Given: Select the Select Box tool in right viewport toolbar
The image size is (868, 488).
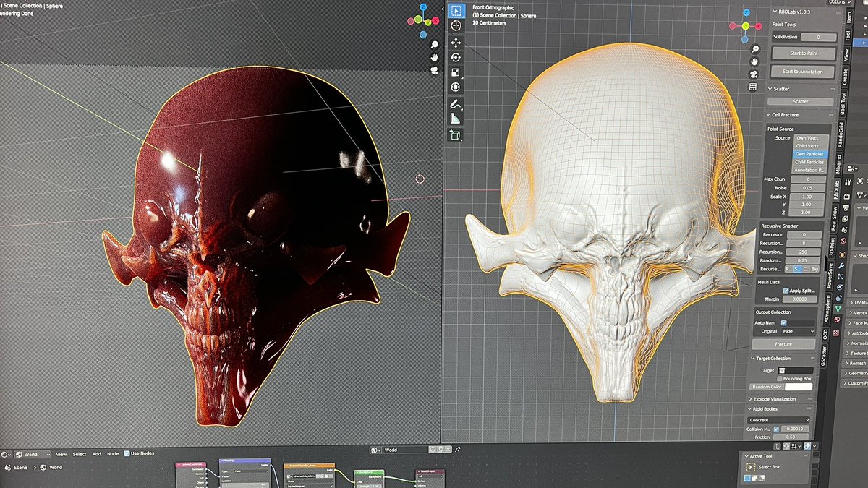Looking at the screenshot, I should tap(456, 11).
